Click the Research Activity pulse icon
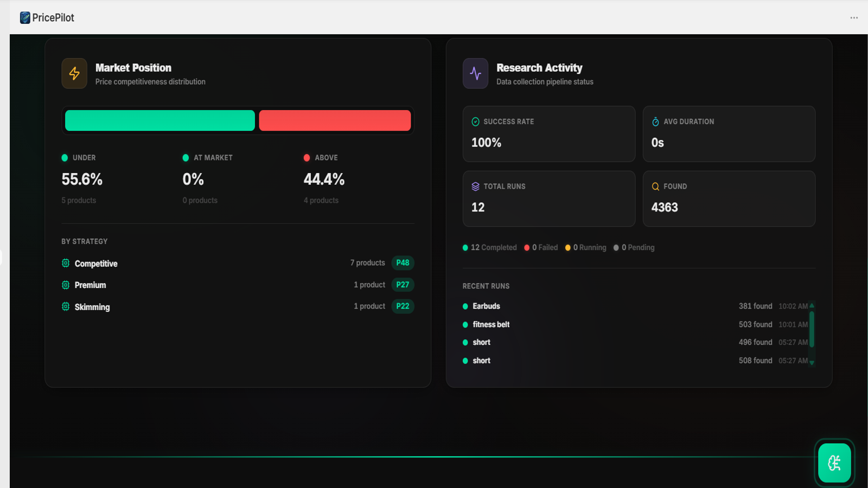 point(475,73)
